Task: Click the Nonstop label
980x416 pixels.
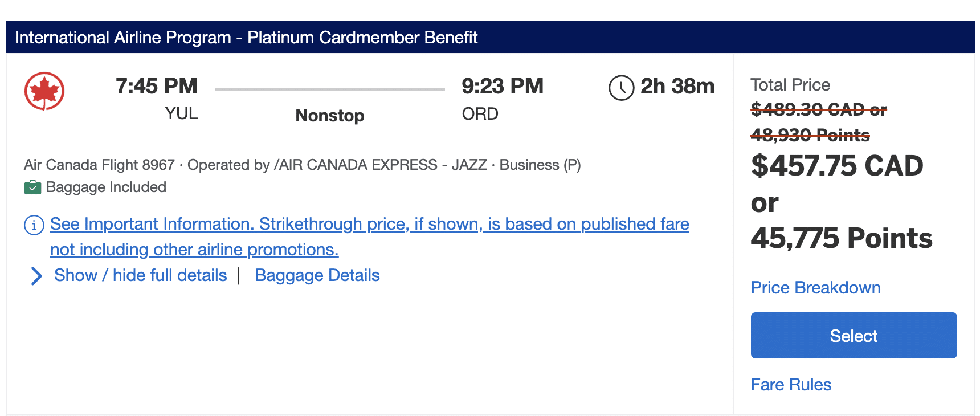Action: point(329,116)
